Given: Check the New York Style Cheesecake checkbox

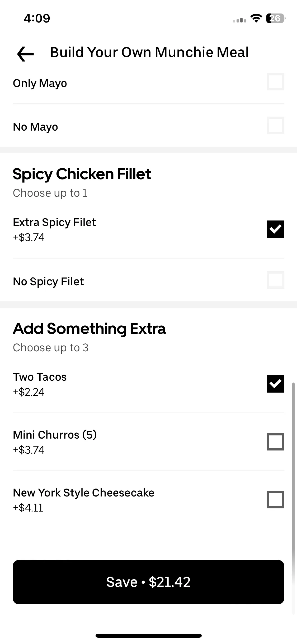Looking at the screenshot, I should (x=275, y=500).
